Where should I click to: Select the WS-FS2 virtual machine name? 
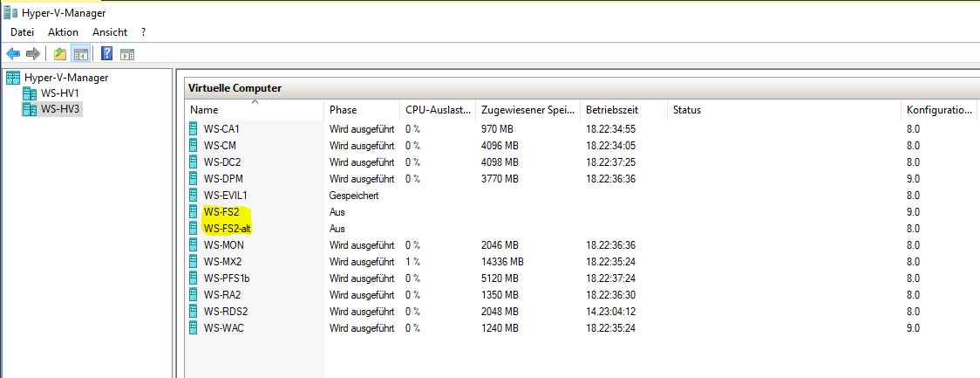[221, 211]
